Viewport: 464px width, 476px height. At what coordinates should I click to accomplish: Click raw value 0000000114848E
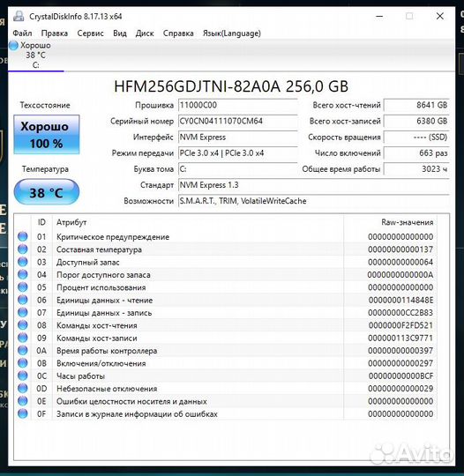point(400,301)
